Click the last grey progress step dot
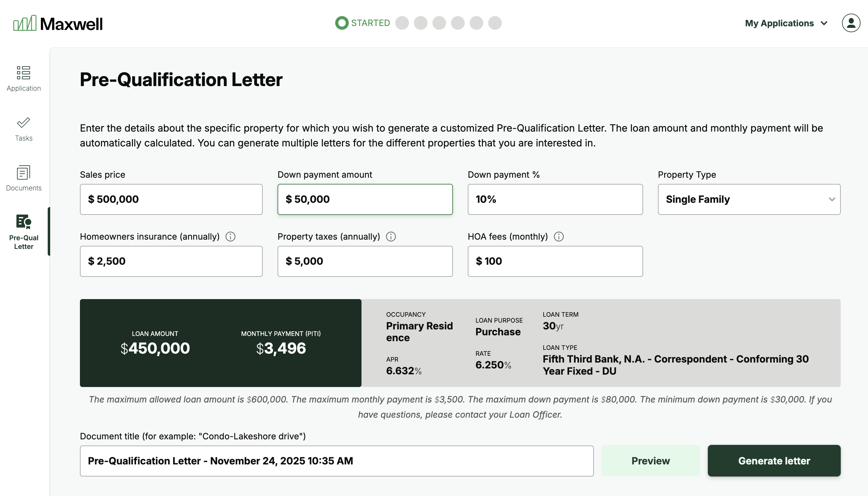 [x=495, y=23]
